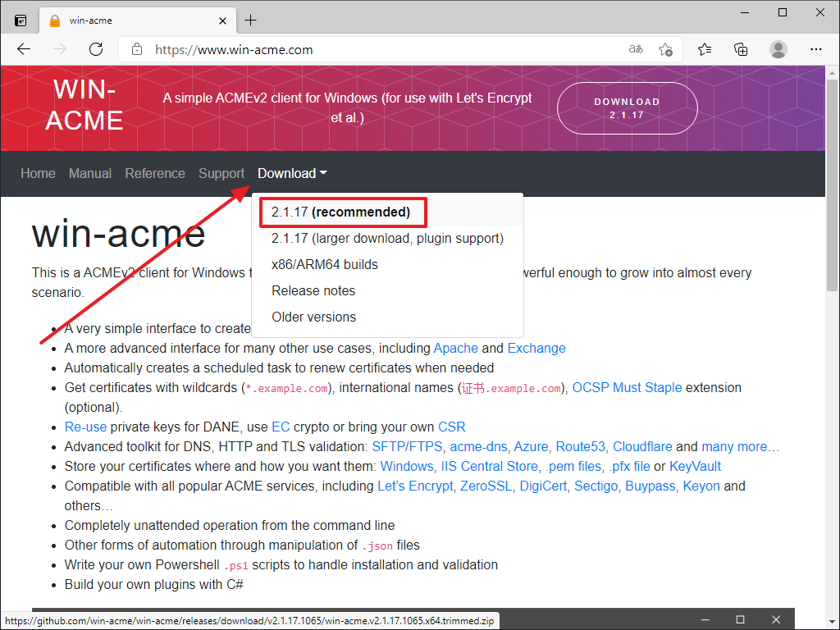840x630 pixels.
Task: Open the Azure validation link
Action: pyautogui.click(x=531, y=447)
